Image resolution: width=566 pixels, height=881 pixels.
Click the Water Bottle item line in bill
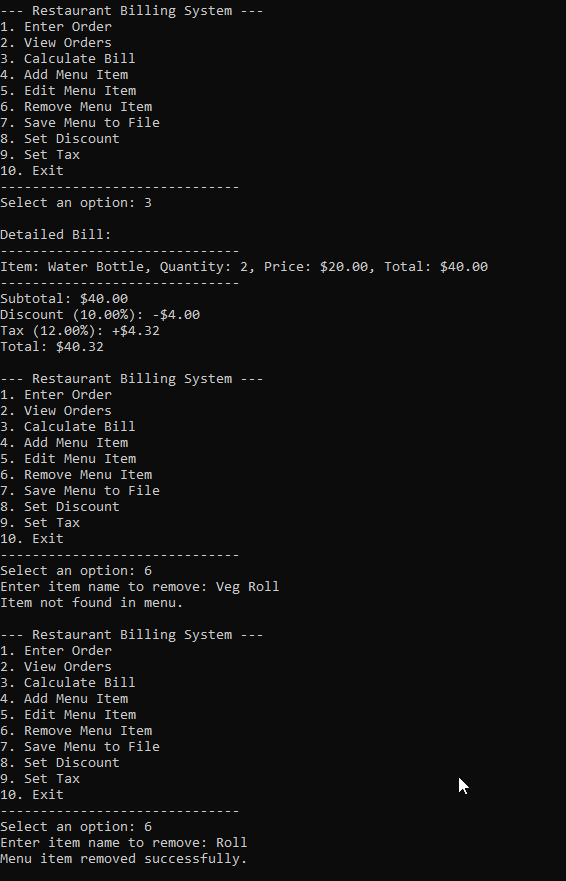tap(244, 267)
